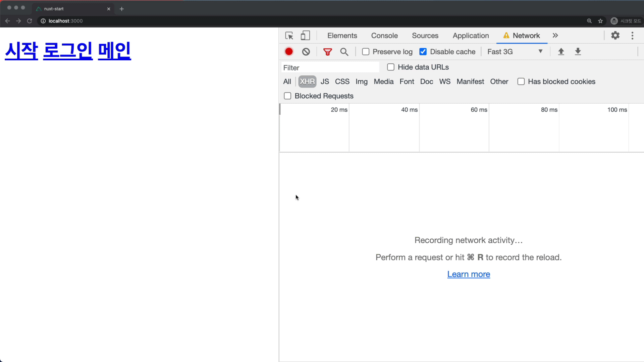Enable the Hide data URLs checkbox
This screenshot has height=362, width=644.
[x=390, y=67]
